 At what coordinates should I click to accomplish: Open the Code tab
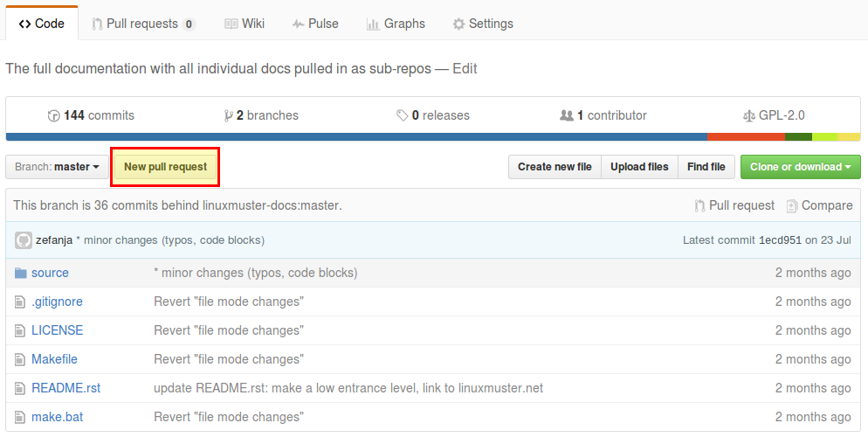click(x=42, y=24)
